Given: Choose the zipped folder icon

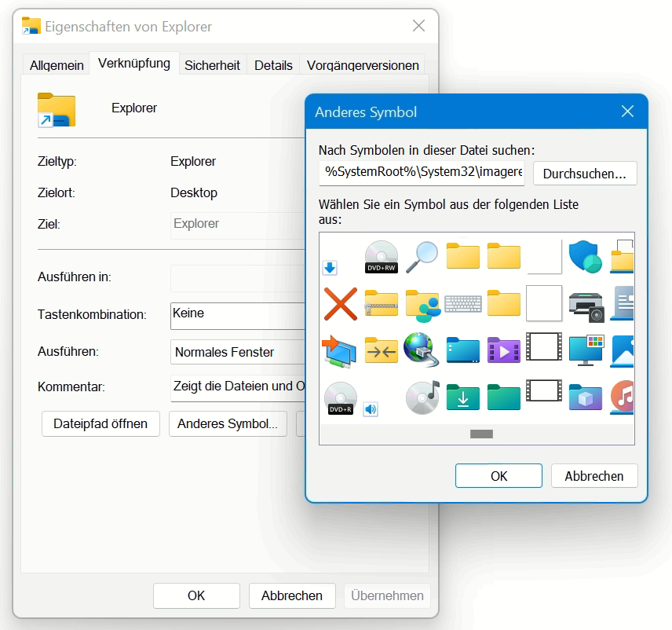Looking at the screenshot, I should click(382, 305).
